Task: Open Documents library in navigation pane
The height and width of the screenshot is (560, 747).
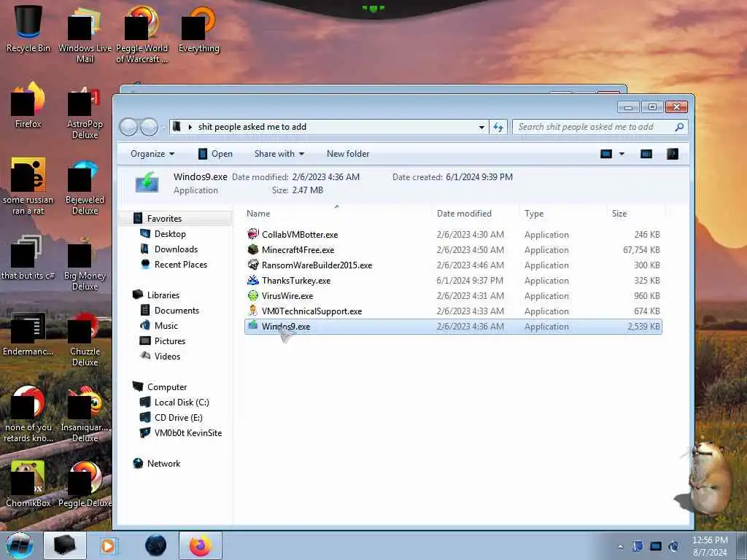Action: pos(177,311)
